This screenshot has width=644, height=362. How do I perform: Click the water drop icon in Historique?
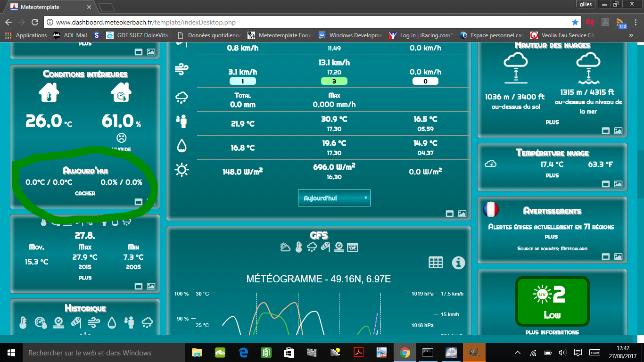[x=112, y=323]
